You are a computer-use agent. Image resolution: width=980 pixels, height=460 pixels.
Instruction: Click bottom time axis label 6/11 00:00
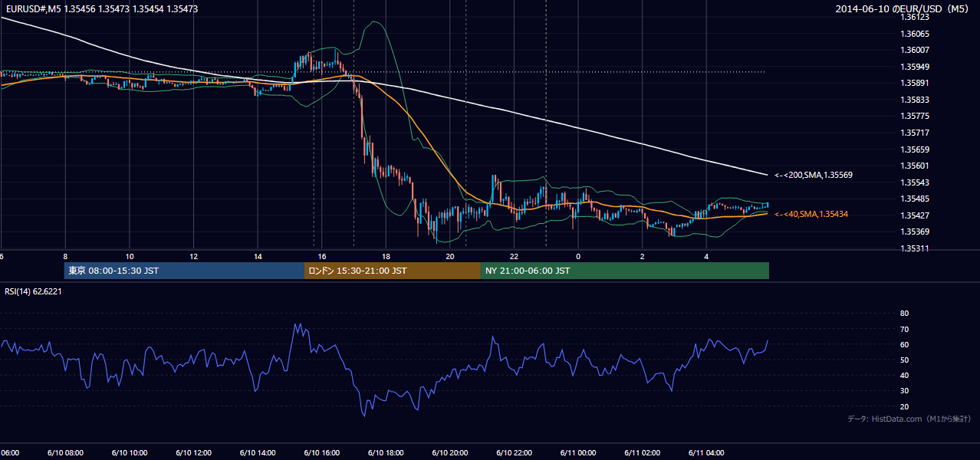(578, 452)
